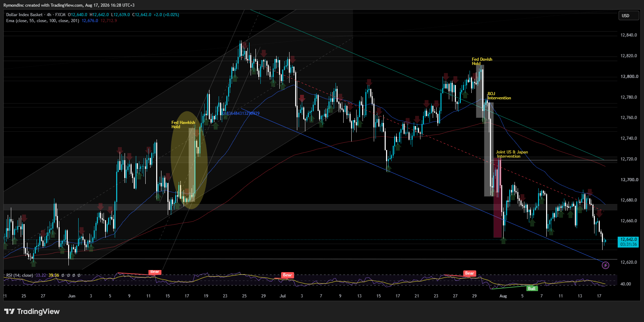Viewport: 644px width, 322px height.
Task: Select the green Bull divergence label
Action: [x=532, y=289]
